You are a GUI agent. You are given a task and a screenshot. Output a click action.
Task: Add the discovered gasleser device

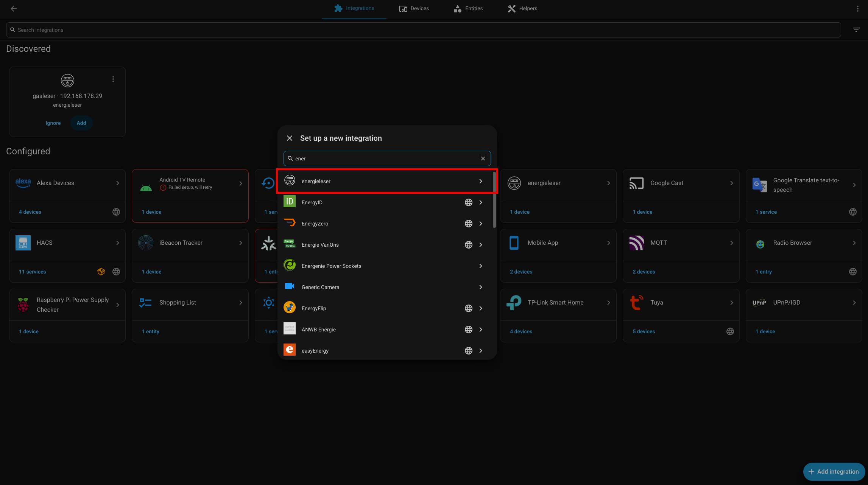81,123
